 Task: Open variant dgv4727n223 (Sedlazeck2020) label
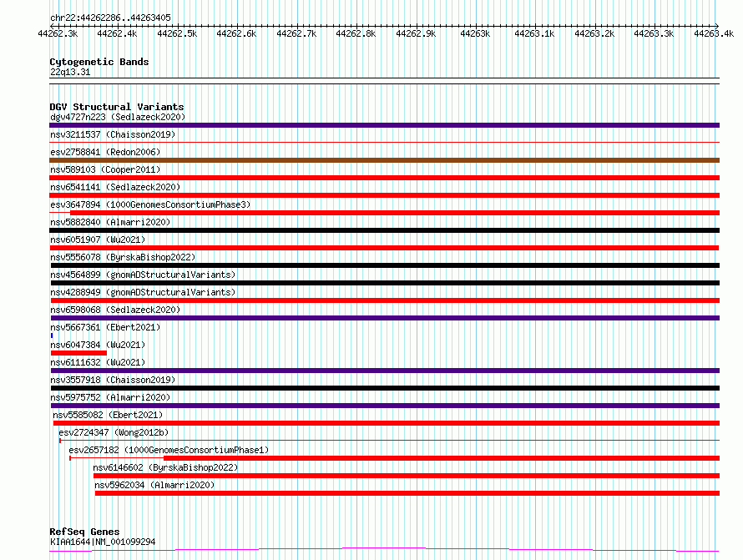pos(118,117)
